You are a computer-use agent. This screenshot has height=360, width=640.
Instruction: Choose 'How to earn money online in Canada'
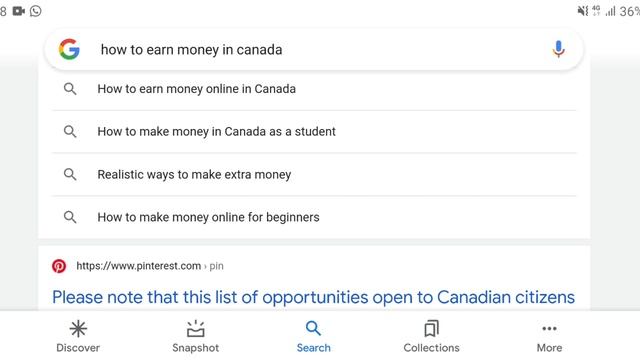[x=314, y=89]
